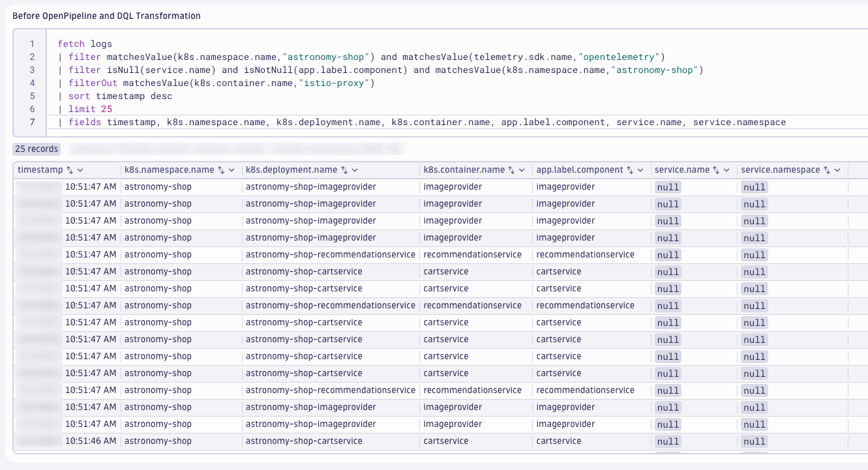Open k8s.container.name column chevron menu
Screen dimensions: 868x470
[x=522, y=170]
